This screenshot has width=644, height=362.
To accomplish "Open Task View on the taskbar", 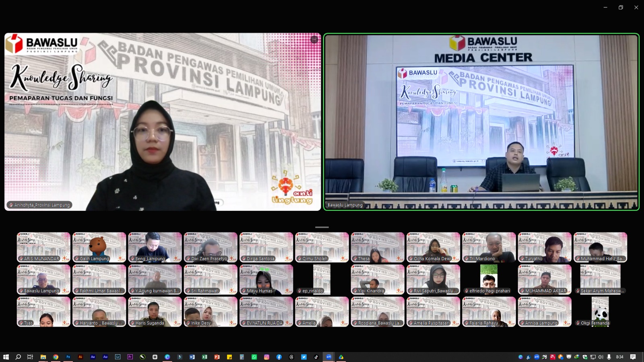I will tap(30, 357).
